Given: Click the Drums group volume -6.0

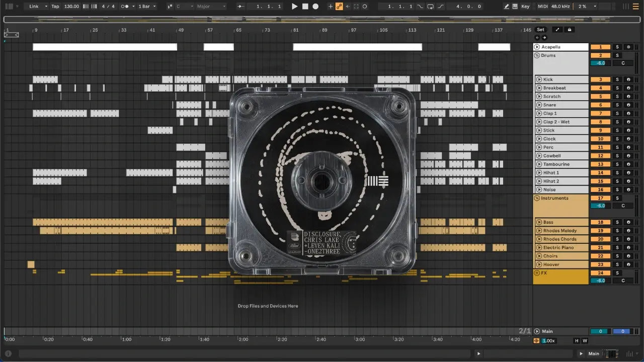Looking at the screenshot, I should 600,63.
